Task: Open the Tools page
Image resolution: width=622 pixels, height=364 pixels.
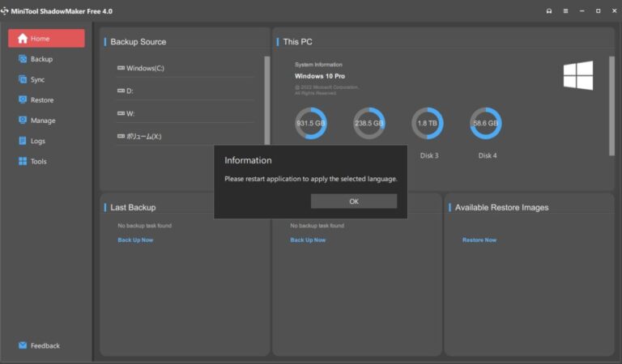Action: (x=39, y=161)
